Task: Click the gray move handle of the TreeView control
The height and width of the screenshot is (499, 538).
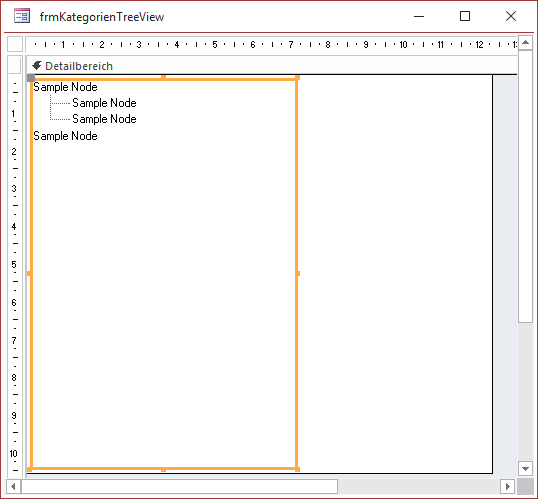Action: (31, 78)
